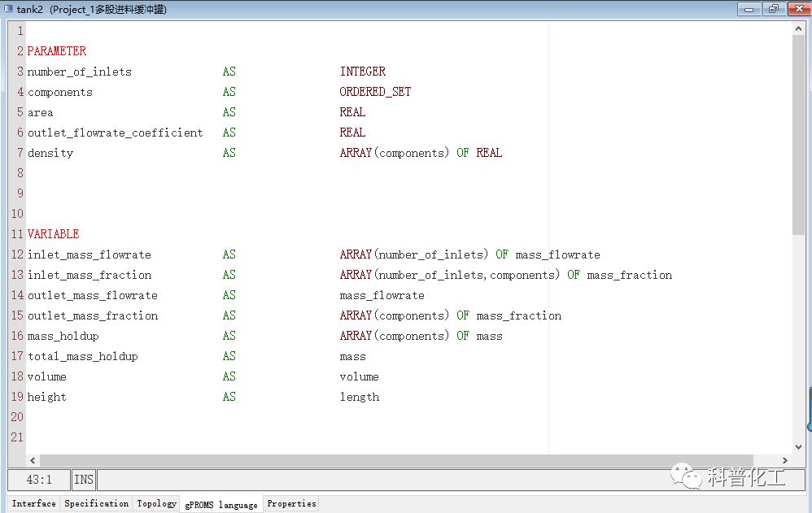Click the VARIABLE keyword on line 11
Image resolution: width=812 pixels, height=513 pixels.
coord(54,234)
